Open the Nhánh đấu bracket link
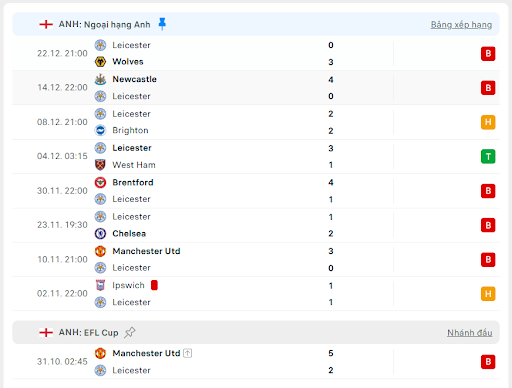 click(469, 333)
